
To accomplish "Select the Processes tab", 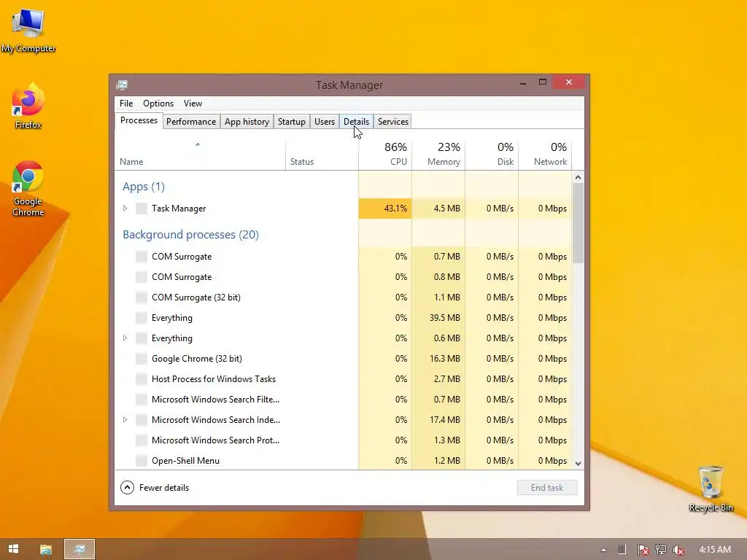I will point(139,120).
